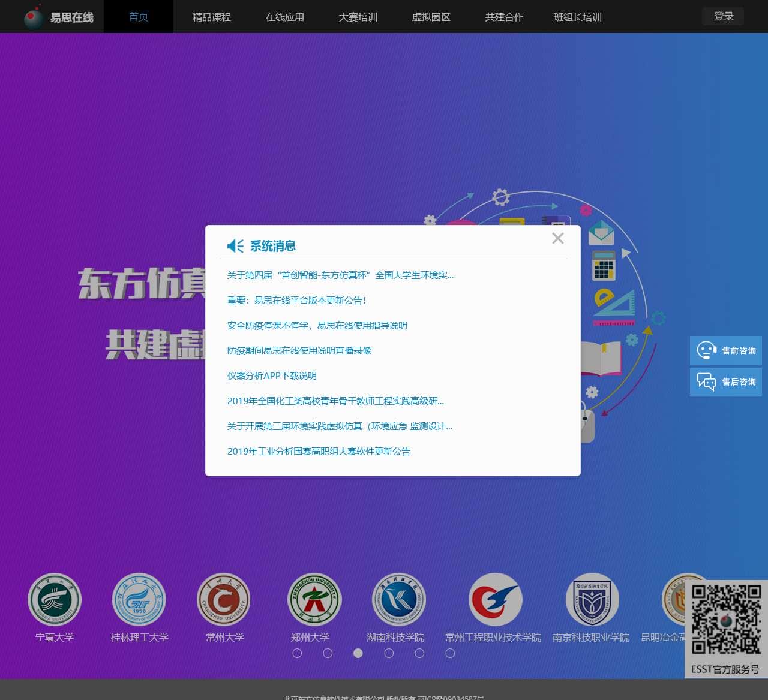The image size is (768, 700).
Task: Click the 桂林理工大学 emblem
Action: tap(139, 600)
